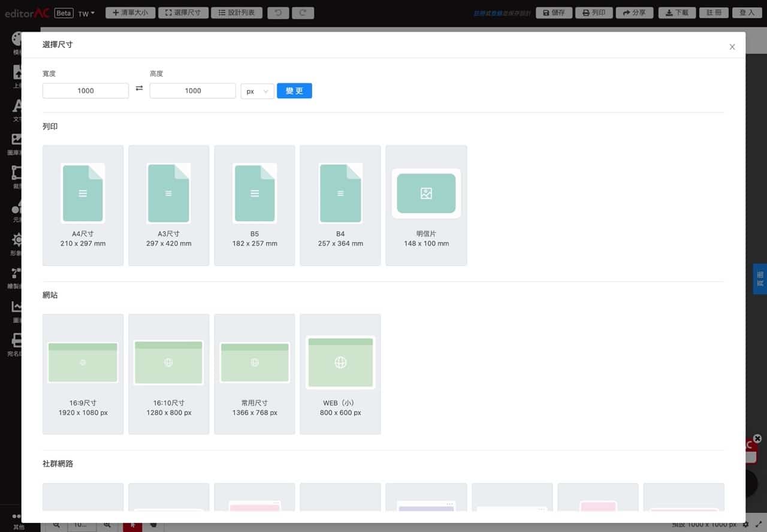
Task: Click the 選擇尺寸 toolbar button
Action: 183,13
